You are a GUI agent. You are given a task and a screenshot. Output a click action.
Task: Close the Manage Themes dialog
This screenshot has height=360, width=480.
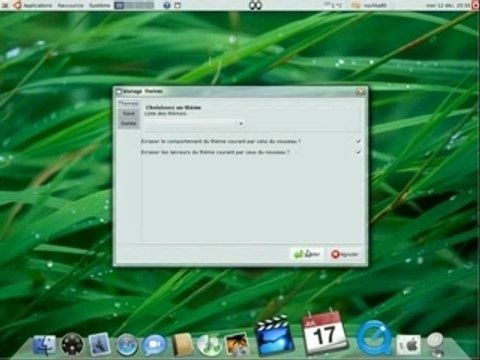coord(361,91)
